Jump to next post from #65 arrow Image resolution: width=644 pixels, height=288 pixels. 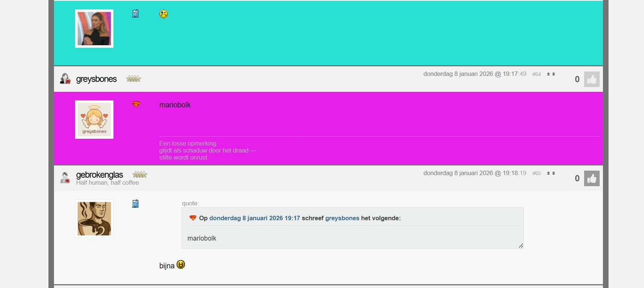(x=553, y=173)
